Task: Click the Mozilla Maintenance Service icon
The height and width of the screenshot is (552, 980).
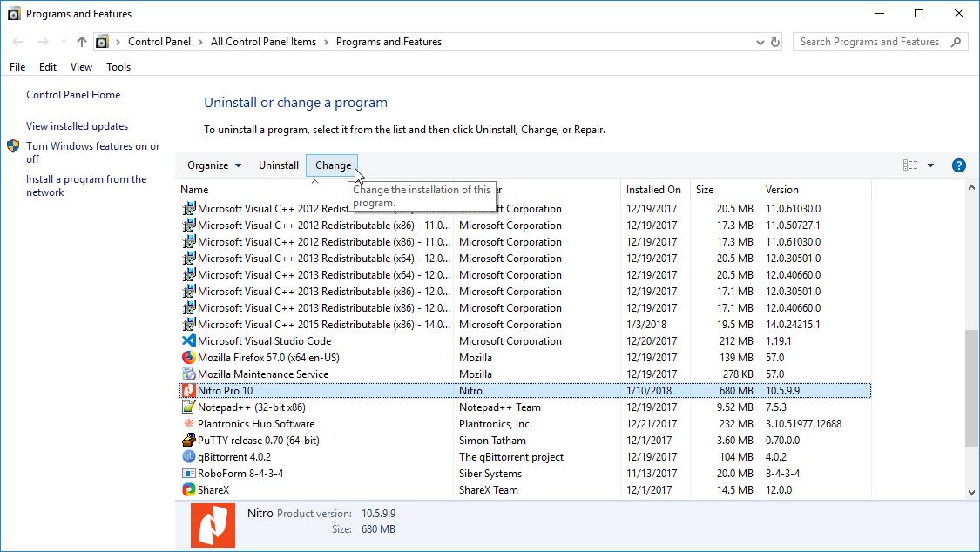Action: click(189, 374)
